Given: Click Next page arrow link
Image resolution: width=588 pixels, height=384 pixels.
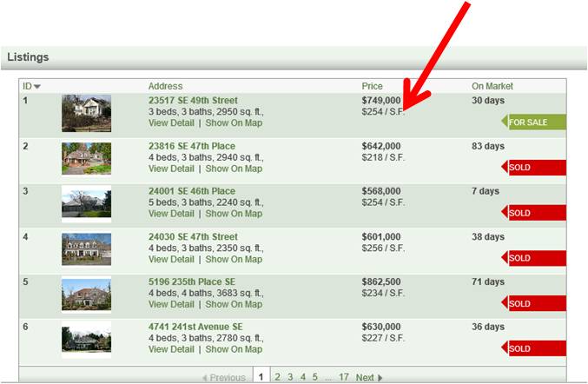Looking at the screenshot, I should point(369,377).
